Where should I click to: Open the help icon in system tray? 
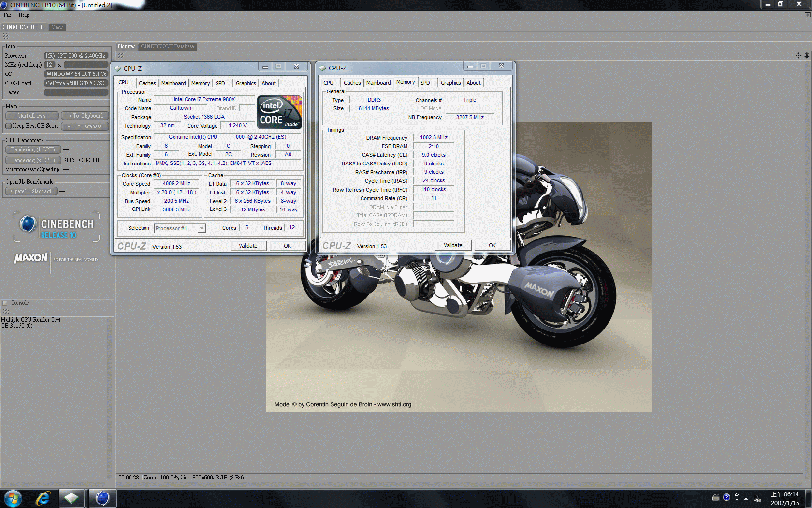(726, 497)
